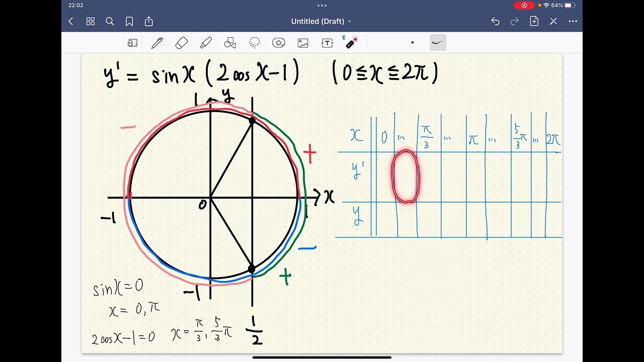Screen dimensions: 644x362
Task: Click the handwritten 'sinx=0' note
Action: [x=118, y=288]
